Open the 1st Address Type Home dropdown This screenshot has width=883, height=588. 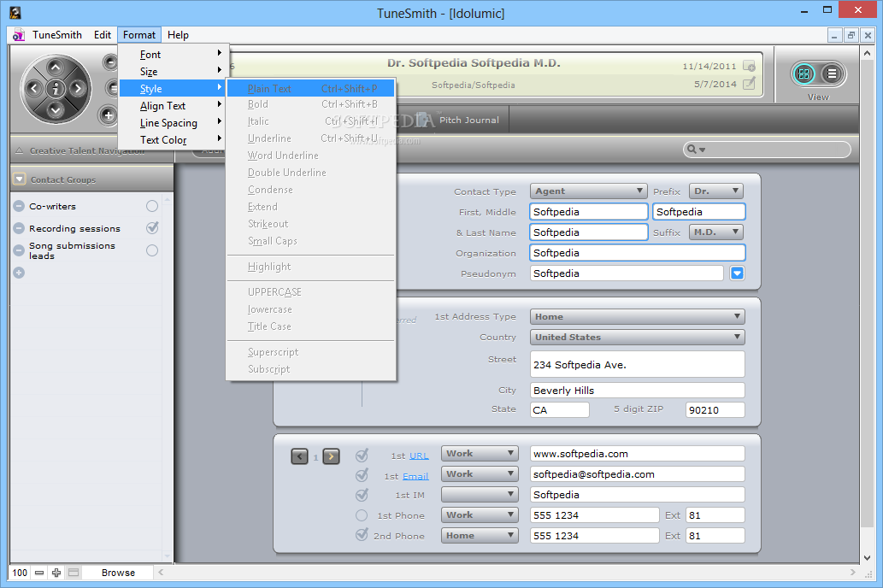click(x=637, y=316)
